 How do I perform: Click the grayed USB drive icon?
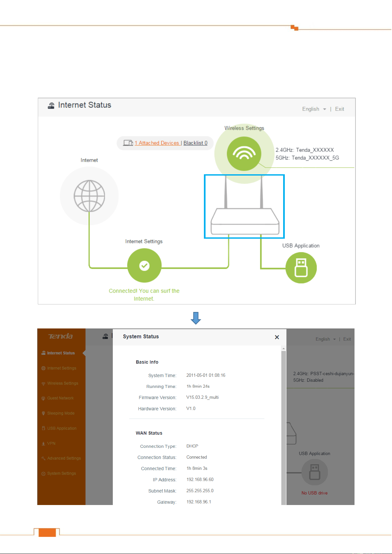click(315, 472)
